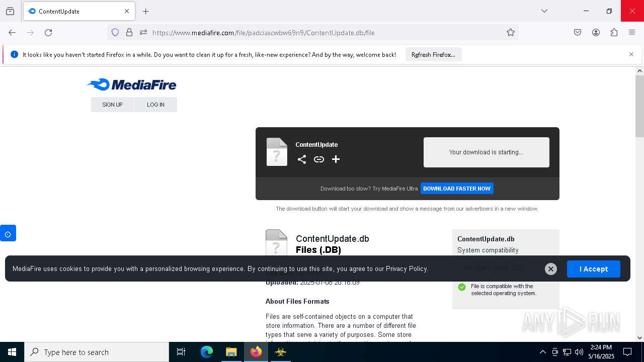Click SIGN UP button

[112, 105]
